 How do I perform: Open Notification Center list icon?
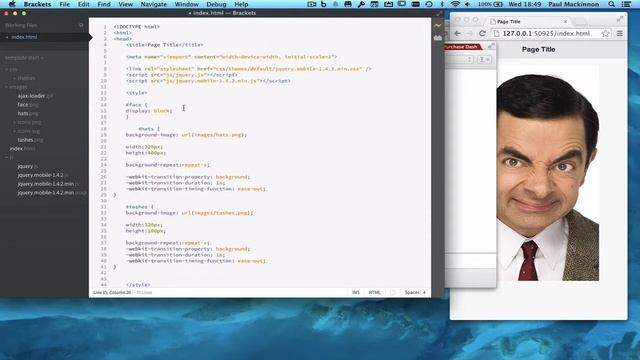tap(627, 4)
